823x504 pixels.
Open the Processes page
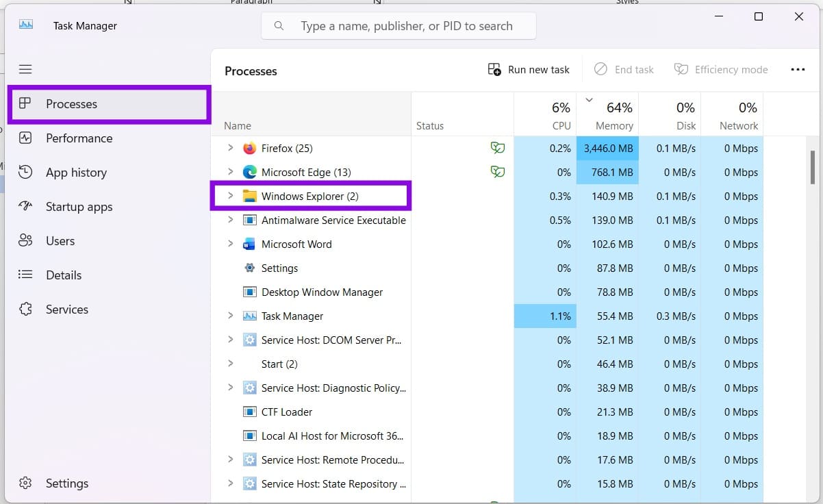click(109, 104)
